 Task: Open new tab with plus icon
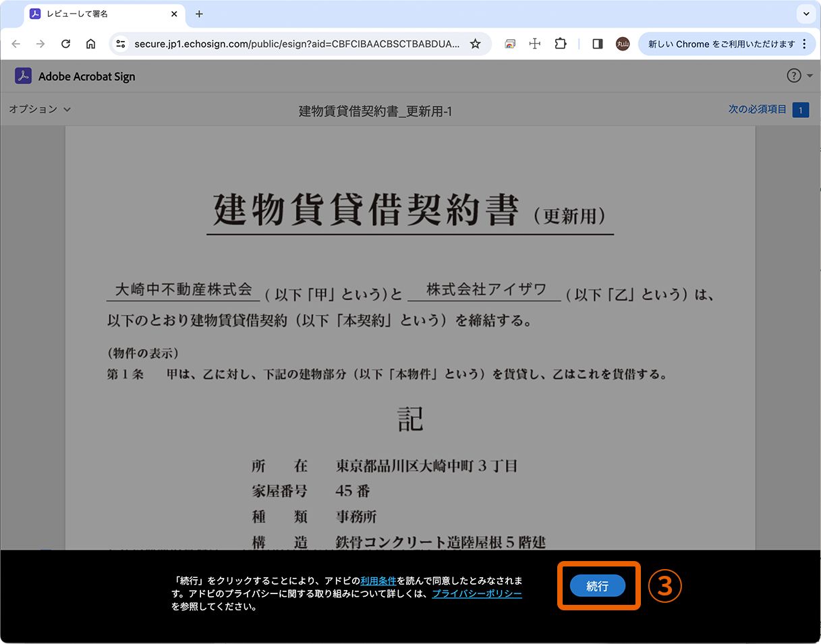tap(199, 13)
